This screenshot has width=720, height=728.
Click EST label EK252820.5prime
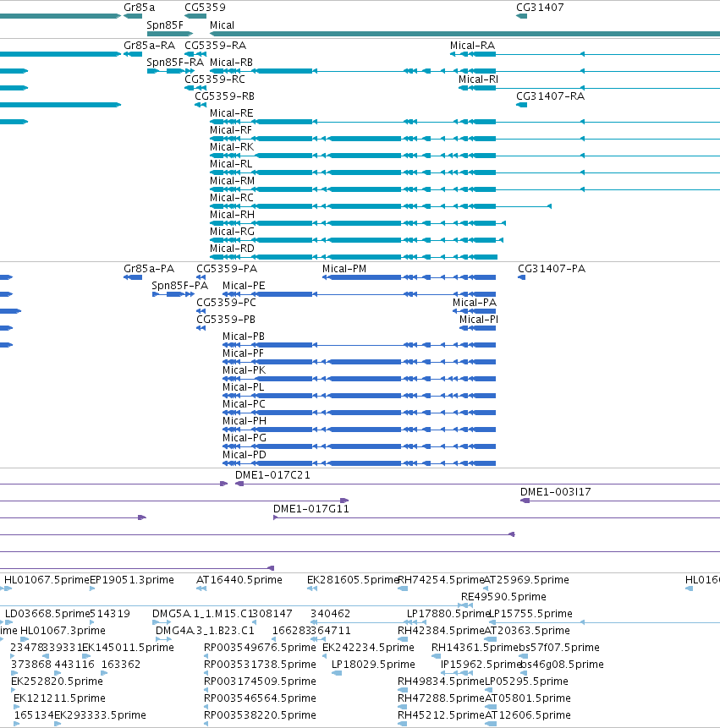click(57, 681)
